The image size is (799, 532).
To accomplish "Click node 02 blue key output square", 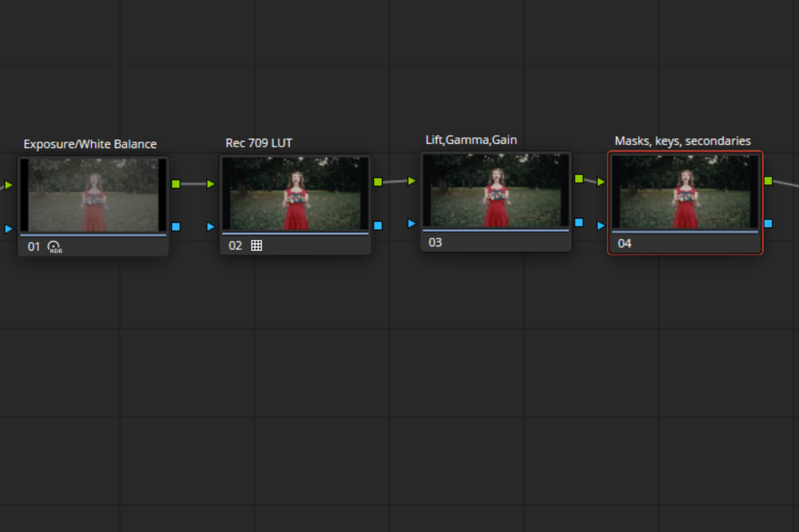I will click(378, 226).
